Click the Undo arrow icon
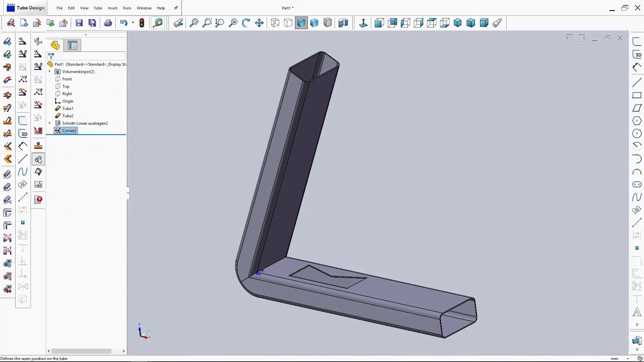Image resolution: width=644 pixels, height=362 pixels. (124, 23)
